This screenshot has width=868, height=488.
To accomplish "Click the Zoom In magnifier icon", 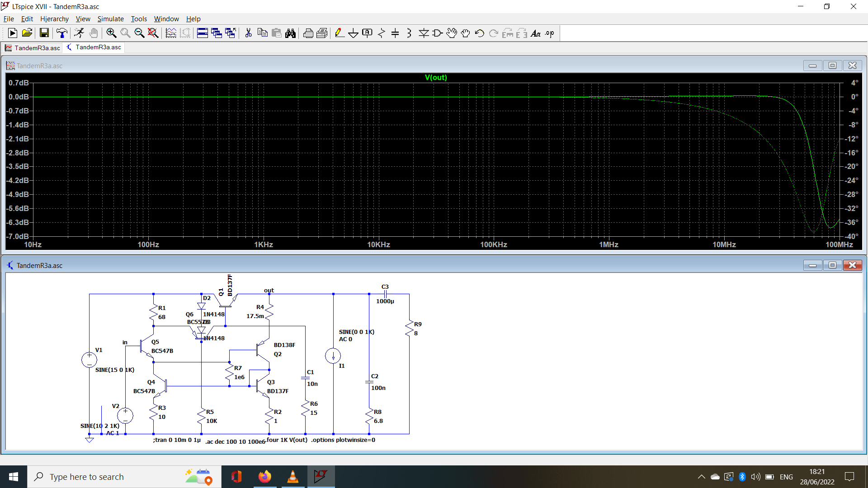I will tap(111, 33).
